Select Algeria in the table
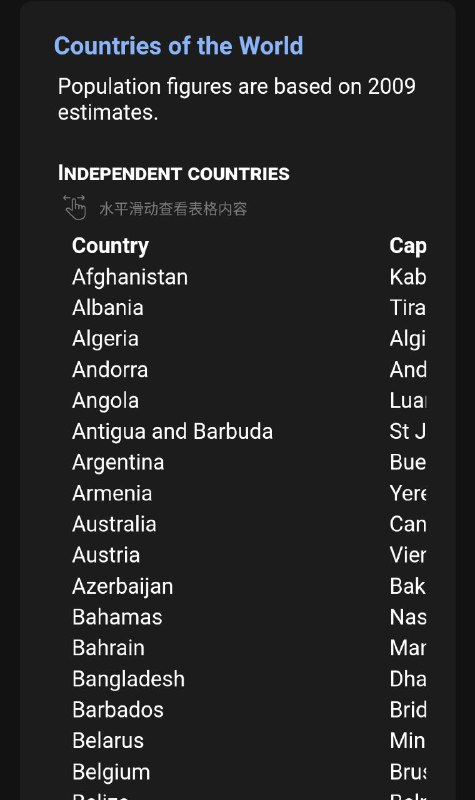This screenshot has width=475, height=800. 106,339
